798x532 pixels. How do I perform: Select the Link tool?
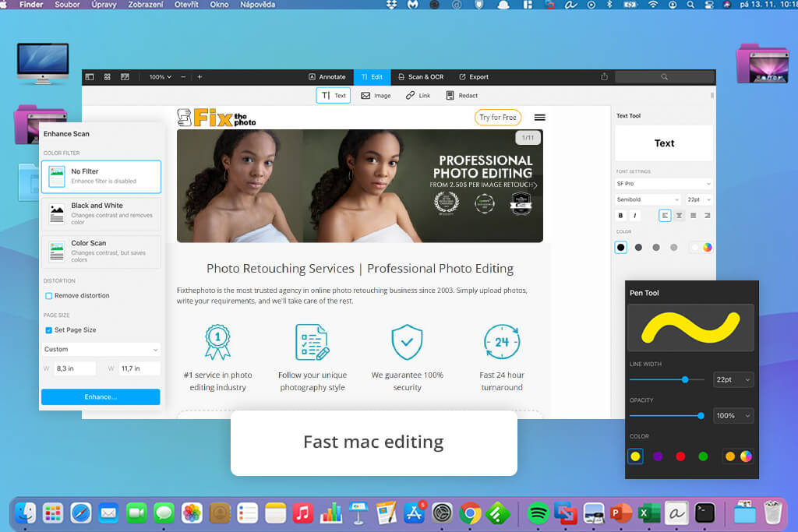point(418,96)
